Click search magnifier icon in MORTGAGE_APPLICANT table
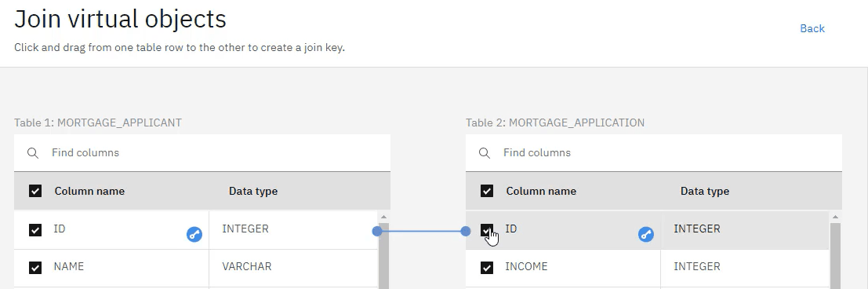868x289 pixels. [33, 153]
